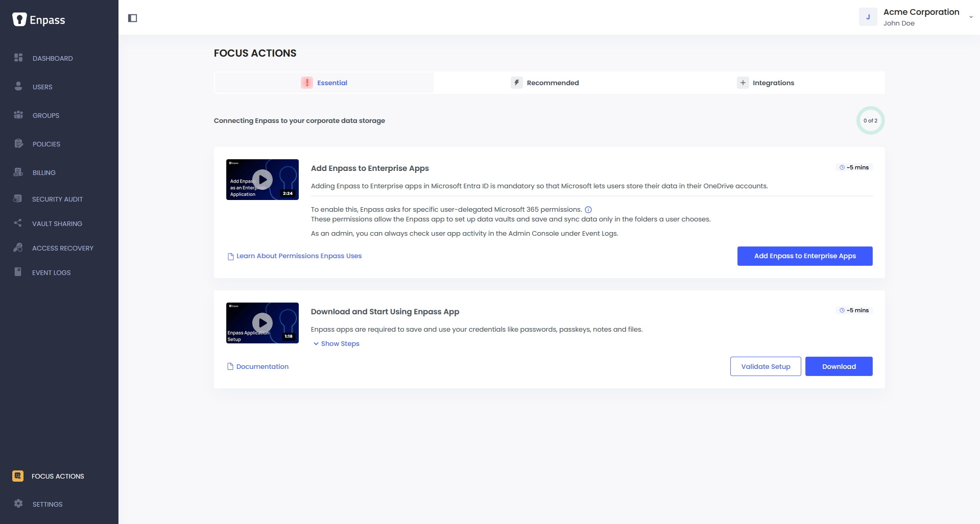The width and height of the screenshot is (980, 524).
Task: Click the Billing sidebar icon
Action: [x=18, y=172]
